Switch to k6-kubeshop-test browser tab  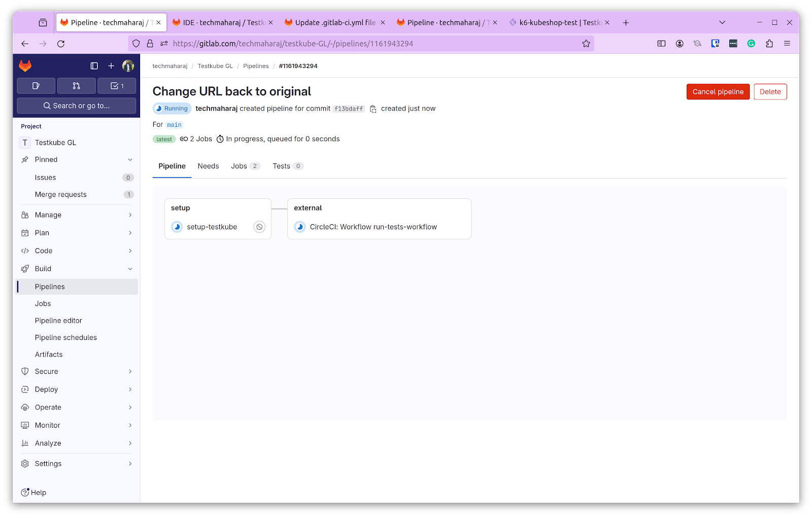click(560, 22)
